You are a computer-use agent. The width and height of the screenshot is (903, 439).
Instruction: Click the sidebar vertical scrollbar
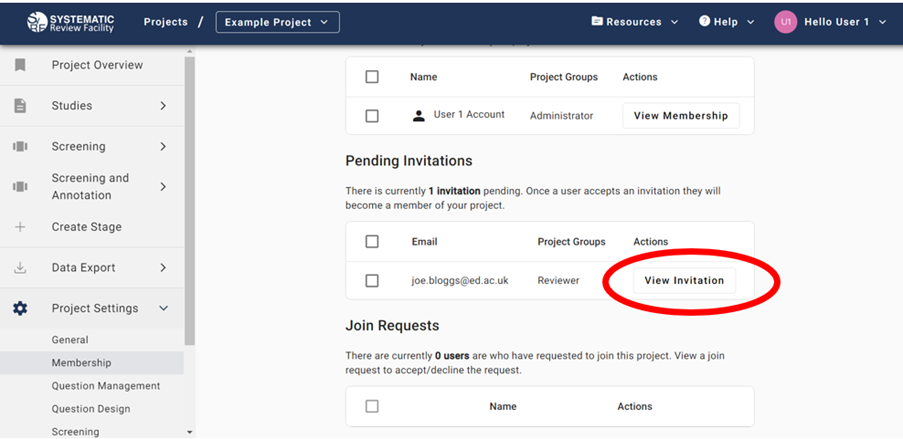[190, 200]
